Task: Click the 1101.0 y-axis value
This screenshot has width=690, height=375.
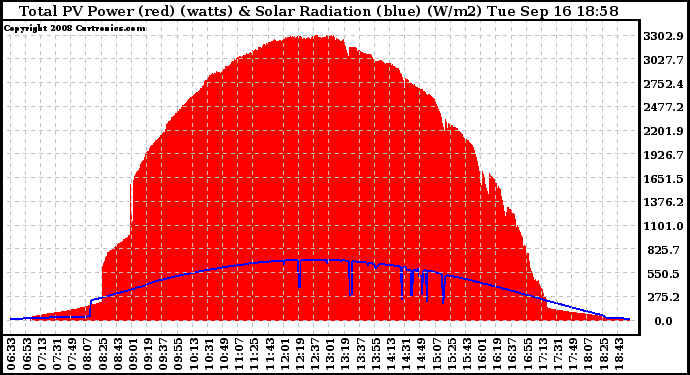Action: pos(663,226)
